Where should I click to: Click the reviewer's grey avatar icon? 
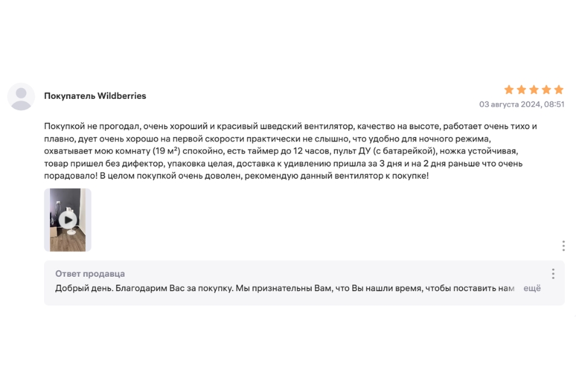21,96
